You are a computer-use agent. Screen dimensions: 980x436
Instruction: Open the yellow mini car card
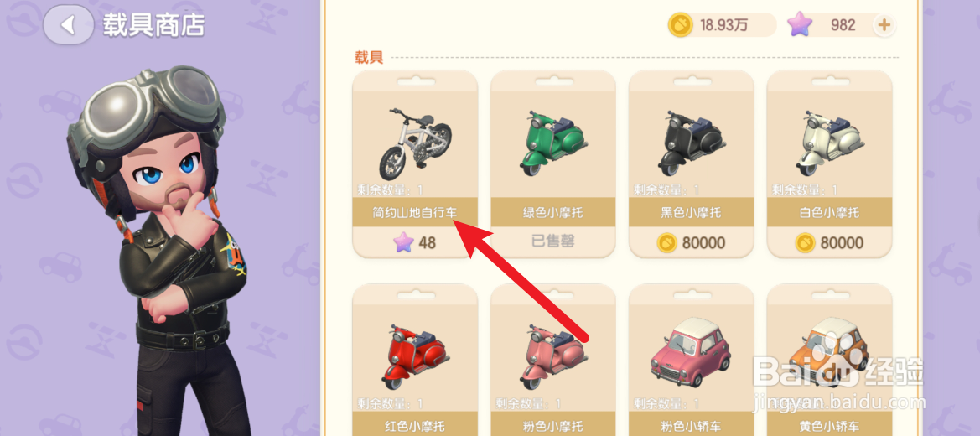(829, 360)
